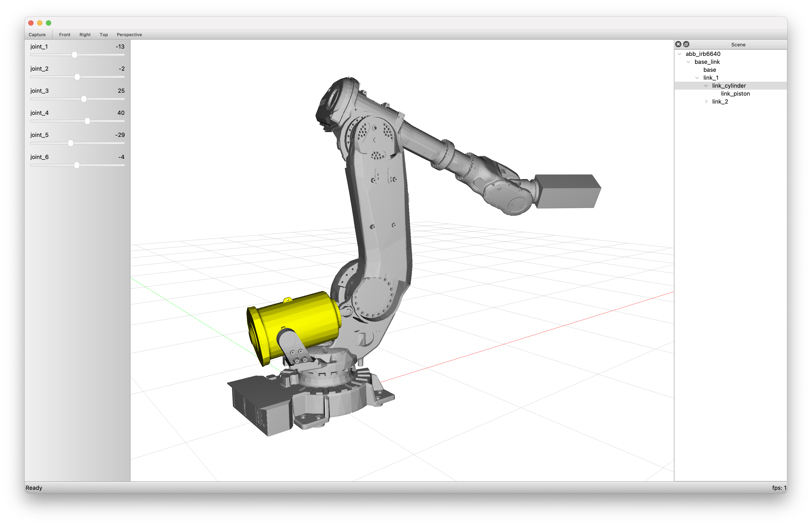Click the yellow highlighted cylinder in the viewport
812x526 pixels.
pos(300,318)
